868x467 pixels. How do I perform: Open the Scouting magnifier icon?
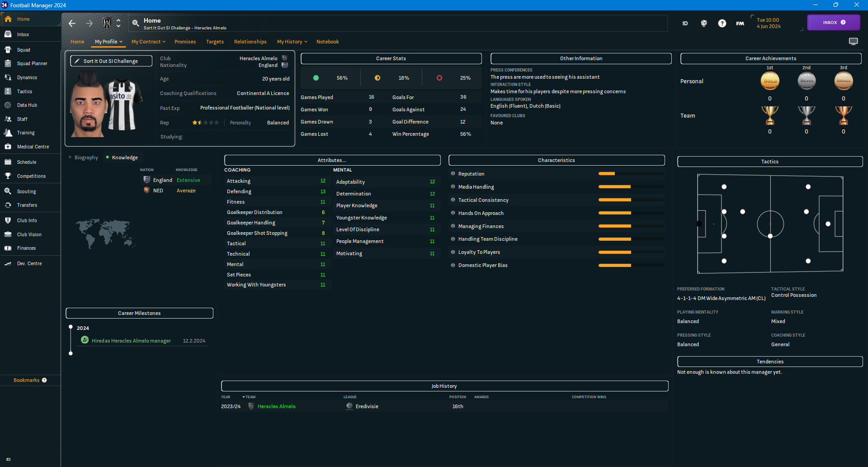[8, 191]
